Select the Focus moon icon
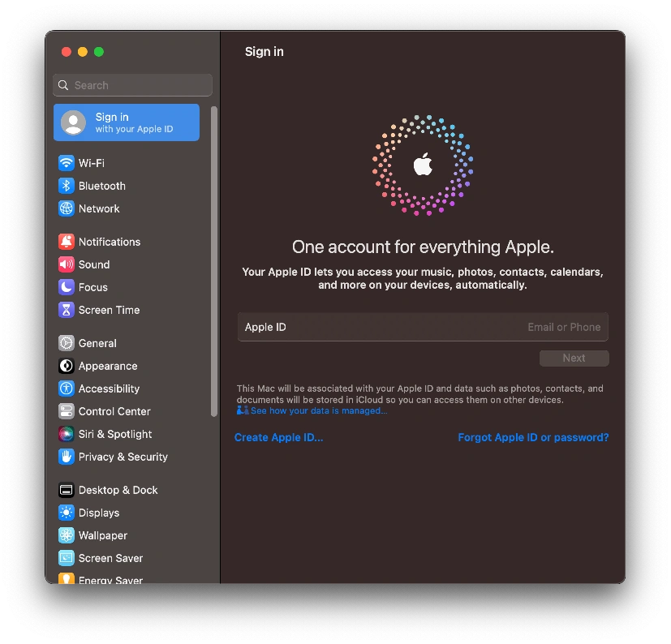 pos(66,287)
